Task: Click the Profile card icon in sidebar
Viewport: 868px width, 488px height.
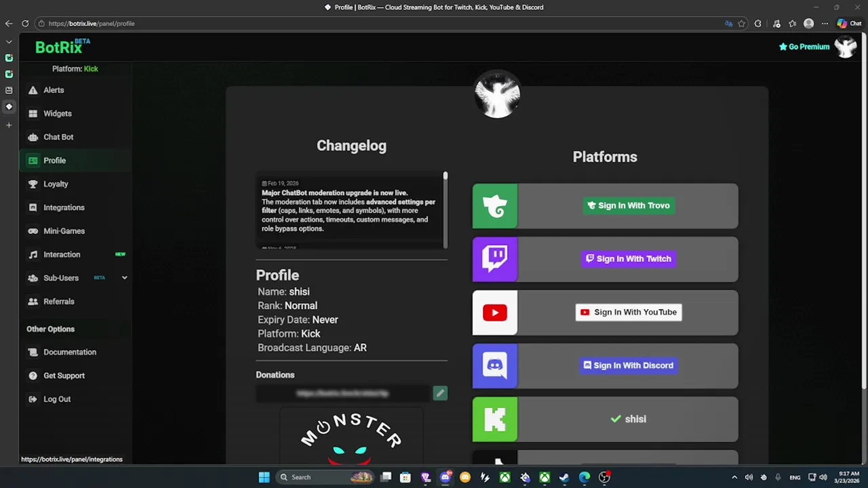Action: [x=33, y=161]
